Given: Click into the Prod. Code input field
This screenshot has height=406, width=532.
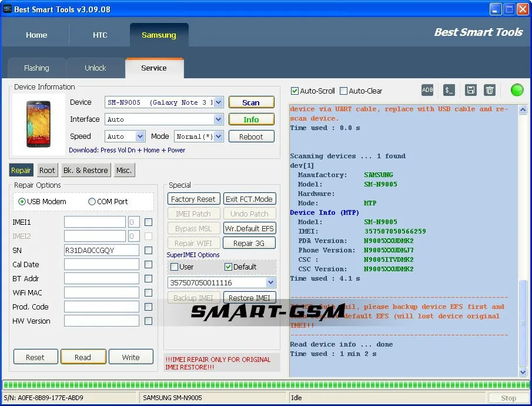Looking at the screenshot, I should 102,307.
